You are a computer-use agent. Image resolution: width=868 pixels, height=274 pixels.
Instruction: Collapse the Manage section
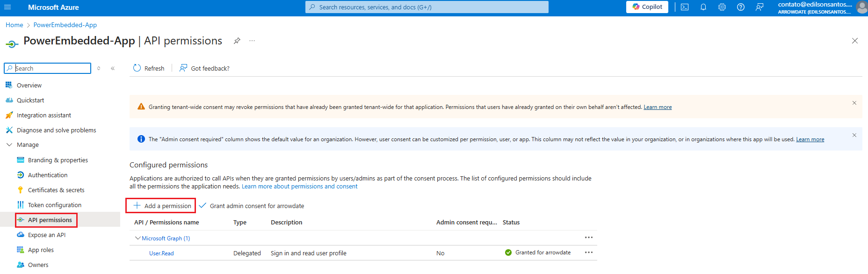[x=9, y=145]
